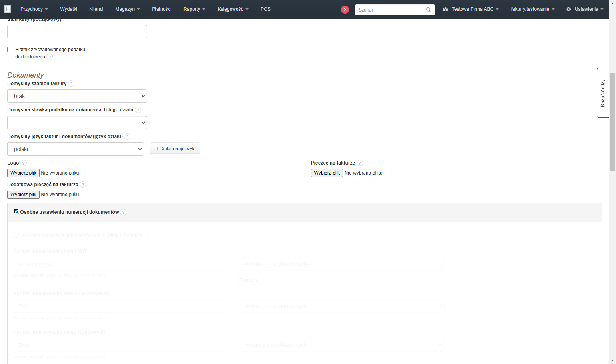This screenshot has height=364, width=616.
Task: Click the scrollbar down arrow
Action: tap(612, 360)
